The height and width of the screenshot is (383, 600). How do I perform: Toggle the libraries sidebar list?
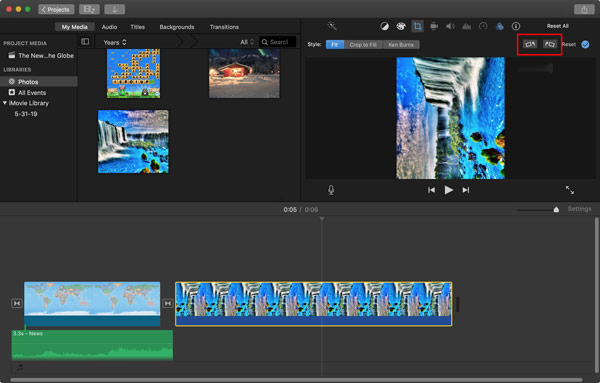(85, 41)
